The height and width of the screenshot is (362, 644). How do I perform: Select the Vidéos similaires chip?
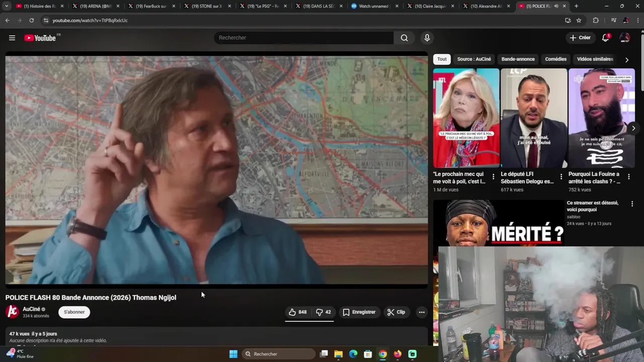click(595, 59)
